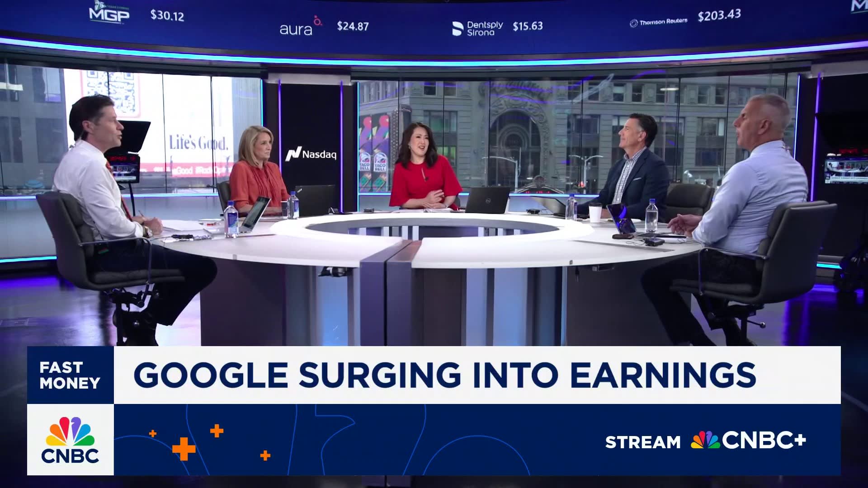Click the large orange plus sign graphic
The image size is (868, 488).
click(x=184, y=449)
